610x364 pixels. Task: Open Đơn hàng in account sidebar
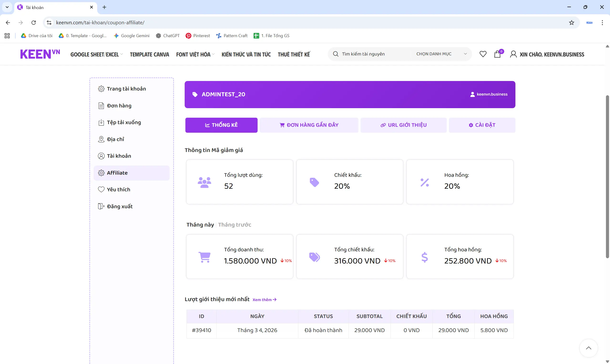click(x=119, y=106)
